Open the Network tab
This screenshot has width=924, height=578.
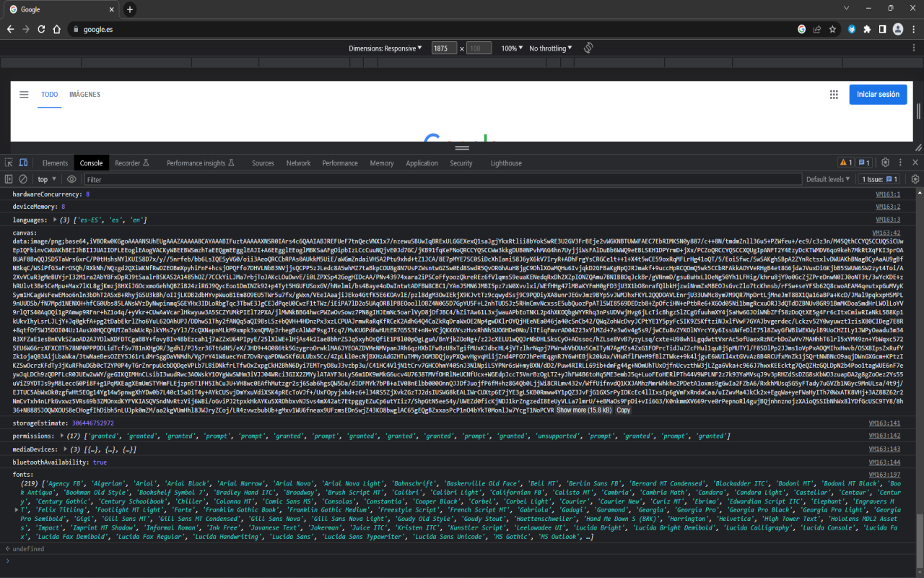click(298, 163)
